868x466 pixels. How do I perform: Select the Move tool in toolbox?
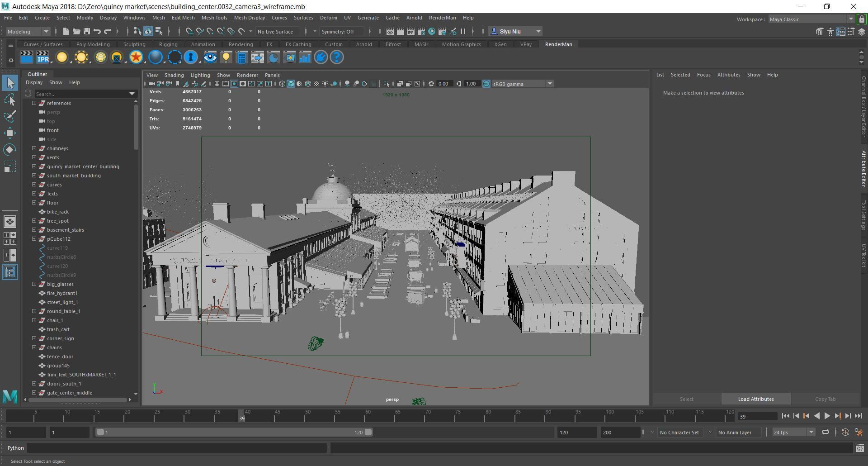pyautogui.click(x=10, y=133)
